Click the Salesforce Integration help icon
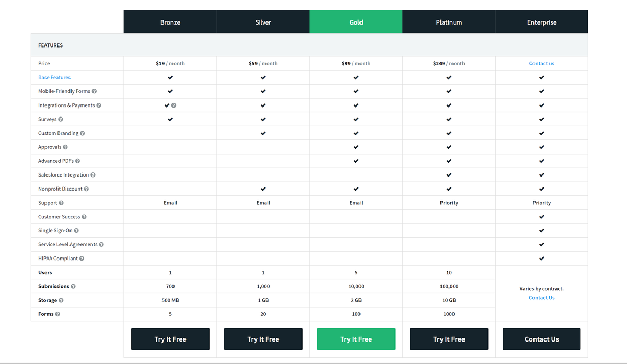Viewport: 627px width, 364px height. pyautogui.click(x=92, y=174)
